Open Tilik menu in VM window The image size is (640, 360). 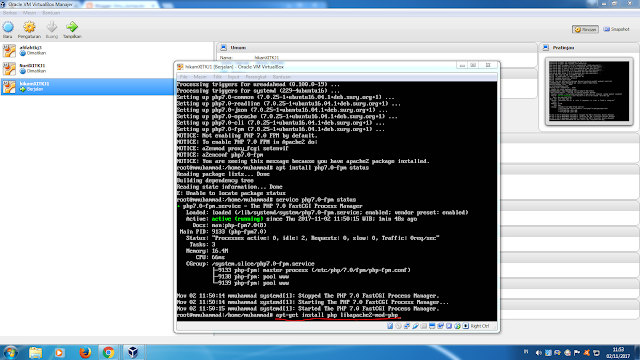pos(217,77)
